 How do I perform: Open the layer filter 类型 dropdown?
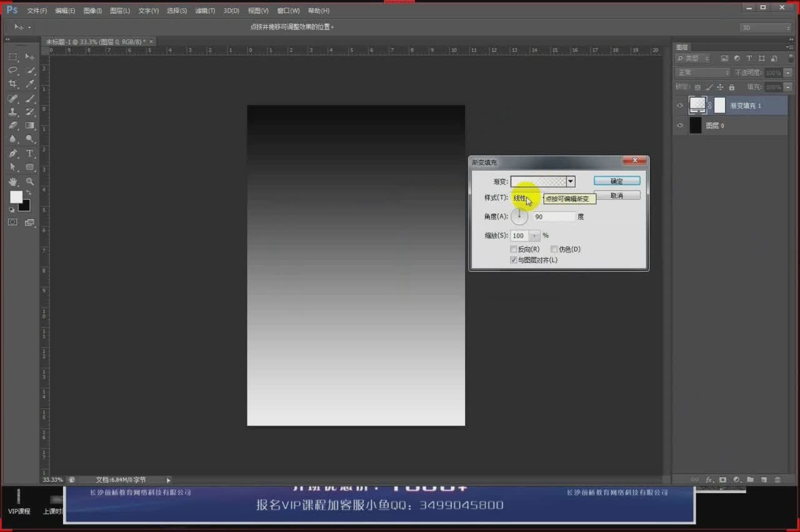(692, 58)
